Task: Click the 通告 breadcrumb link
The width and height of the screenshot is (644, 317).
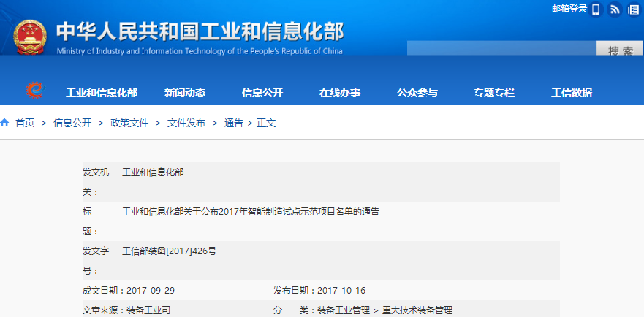Action: [234, 123]
